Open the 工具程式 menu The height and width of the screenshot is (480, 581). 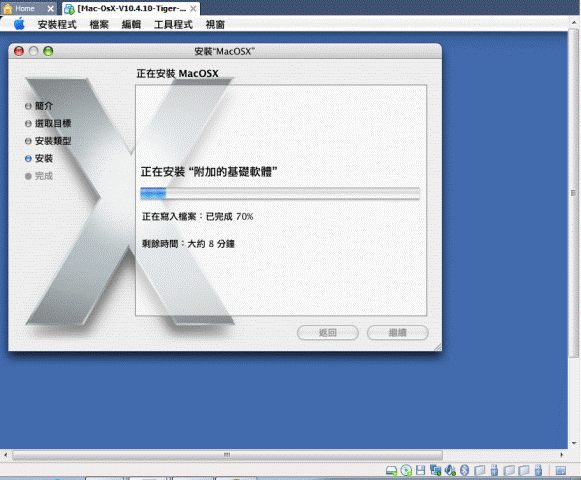tap(173, 25)
